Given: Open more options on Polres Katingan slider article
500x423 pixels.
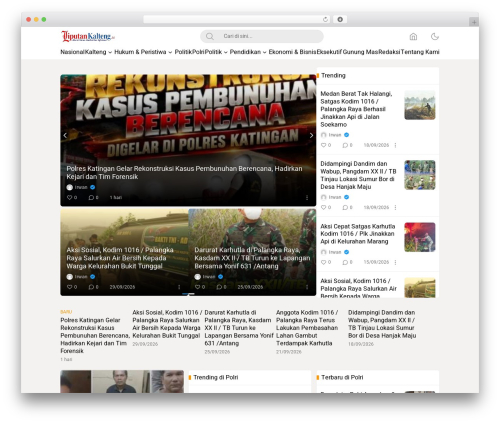Looking at the screenshot, I should pyautogui.click(x=307, y=198).
